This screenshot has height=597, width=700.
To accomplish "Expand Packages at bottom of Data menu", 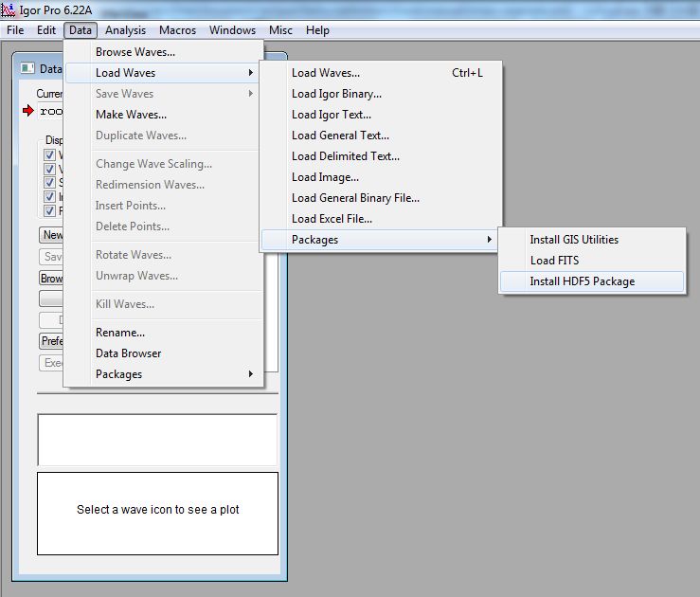I will pyautogui.click(x=161, y=374).
